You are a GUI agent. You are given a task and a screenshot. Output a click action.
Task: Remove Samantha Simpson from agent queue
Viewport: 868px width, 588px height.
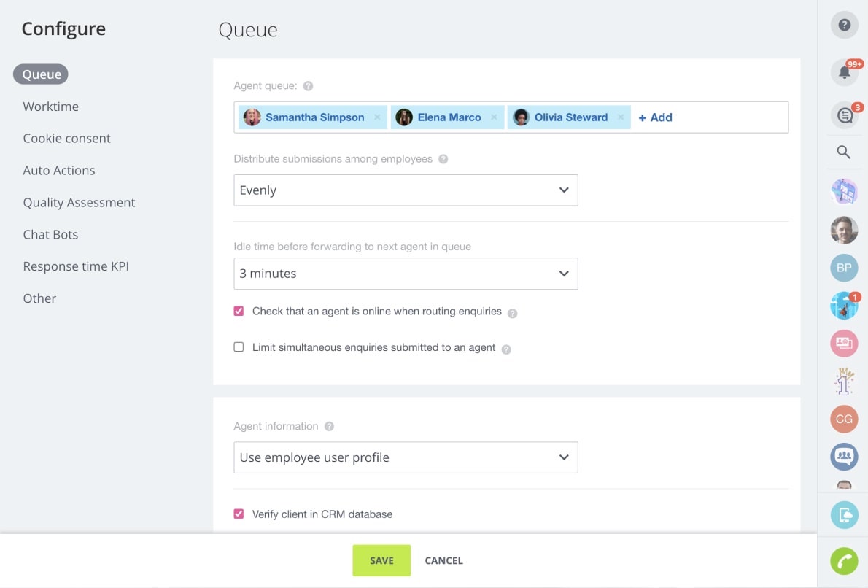(x=377, y=117)
